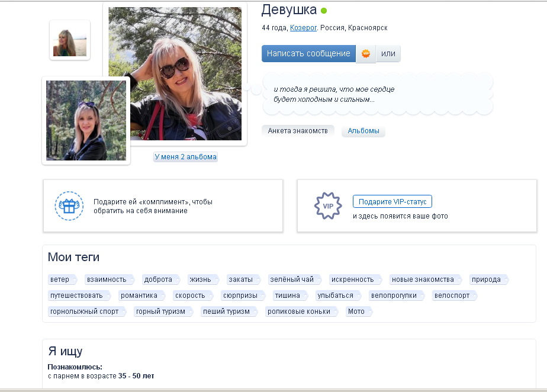Image resolution: width=547 pixels, height=392 pixels.
Task: Switch to the Альбомы tab
Action: pyautogui.click(x=363, y=131)
